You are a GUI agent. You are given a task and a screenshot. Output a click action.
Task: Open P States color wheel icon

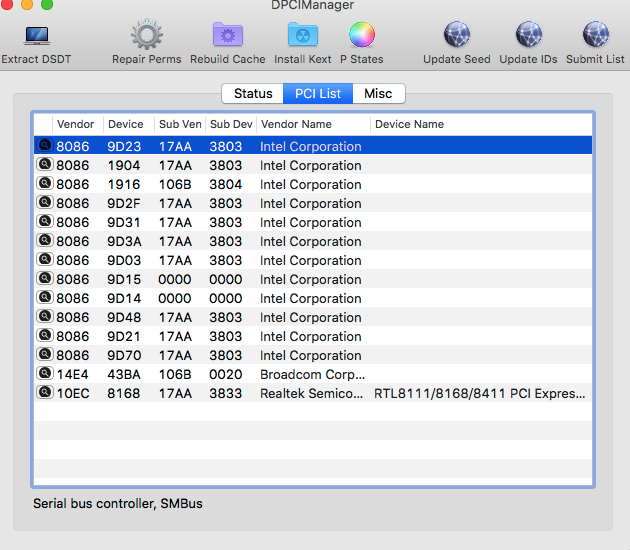click(x=361, y=36)
